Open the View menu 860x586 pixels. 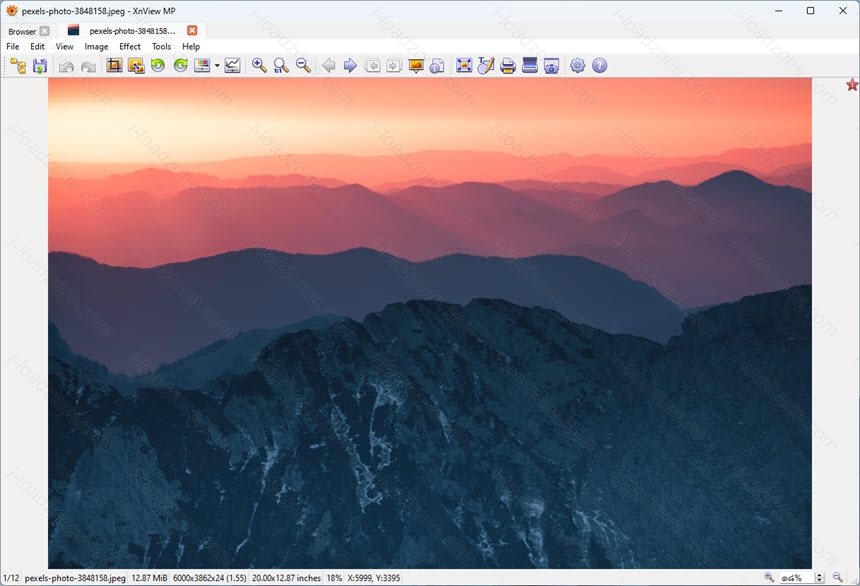pyautogui.click(x=64, y=47)
